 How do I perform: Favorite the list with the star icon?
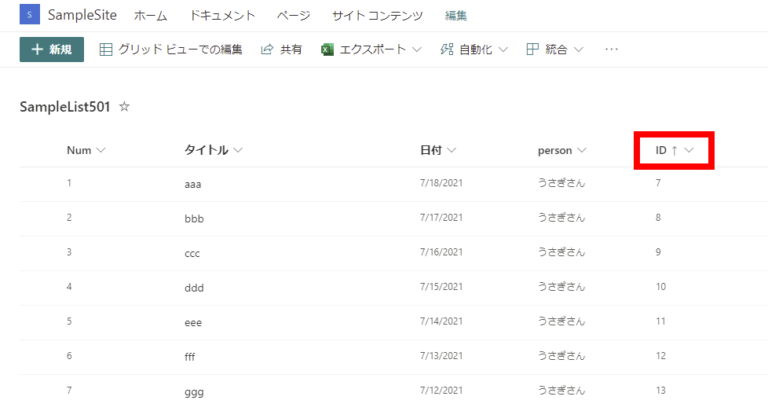(124, 106)
